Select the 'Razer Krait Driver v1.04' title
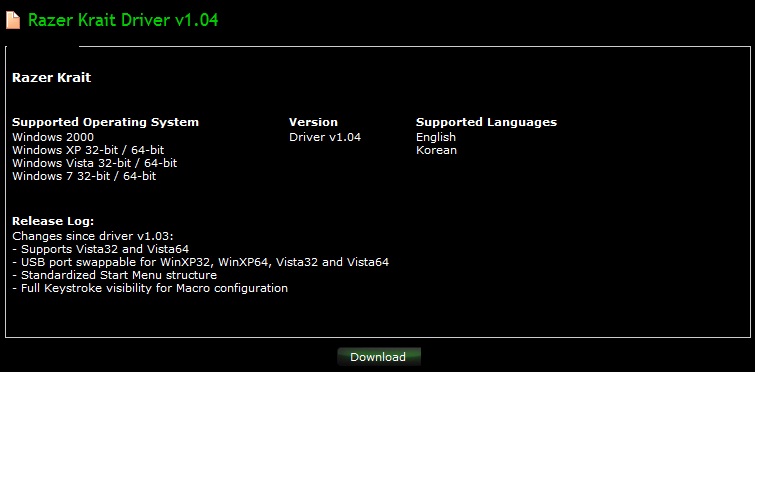Screen dimensions: 768x480 pyautogui.click(x=123, y=20)
